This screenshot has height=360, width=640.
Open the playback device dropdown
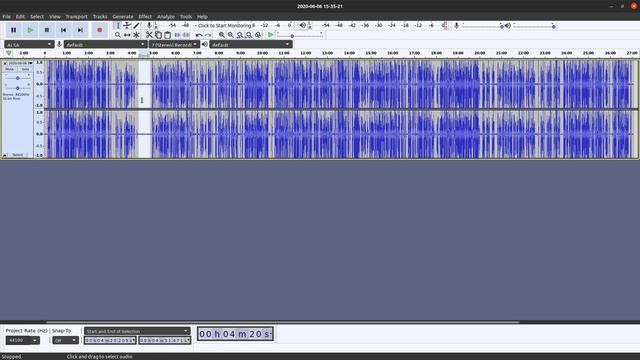click(251, 44)
